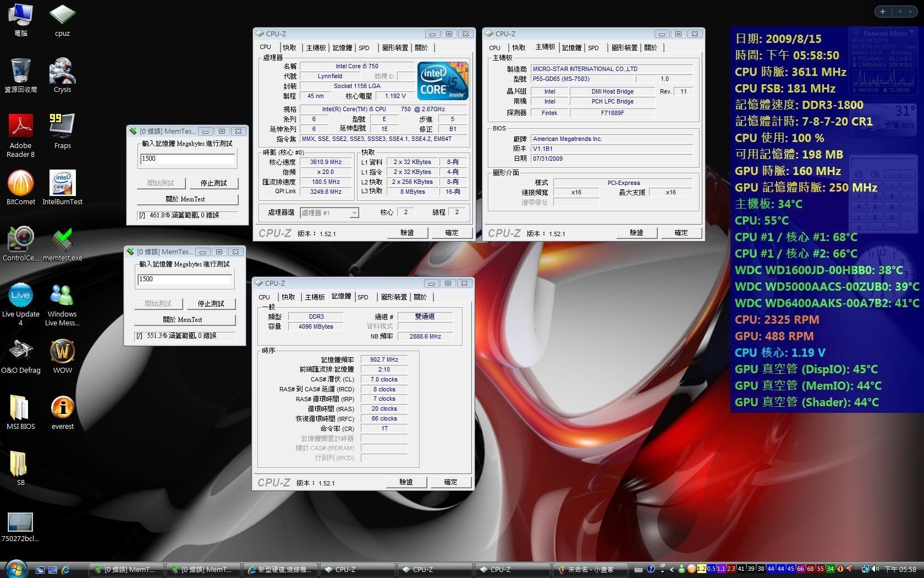
Task: Expand hidden tray icons arrow
Action: click(672, 569)
